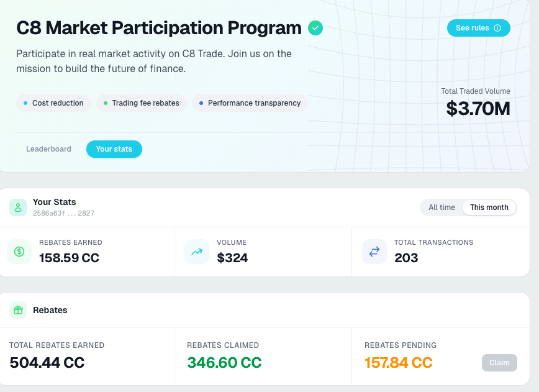Click the Trading fee rebates tag
Image resolution: width=539 pixels, height=392 pixels.
point(142,103)
